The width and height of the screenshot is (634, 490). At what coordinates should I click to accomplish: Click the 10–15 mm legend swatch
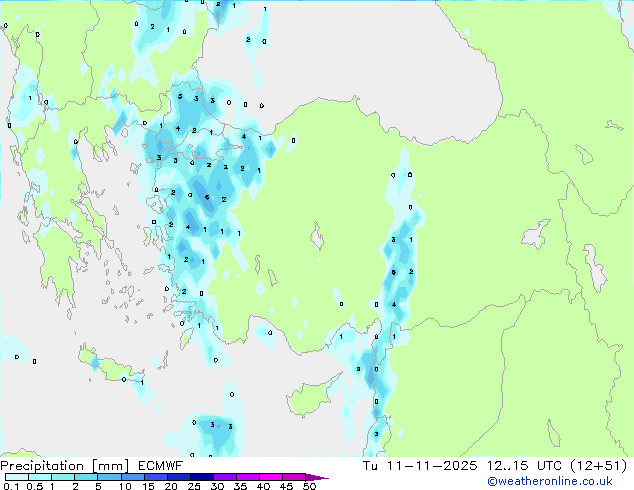point(132,477)
